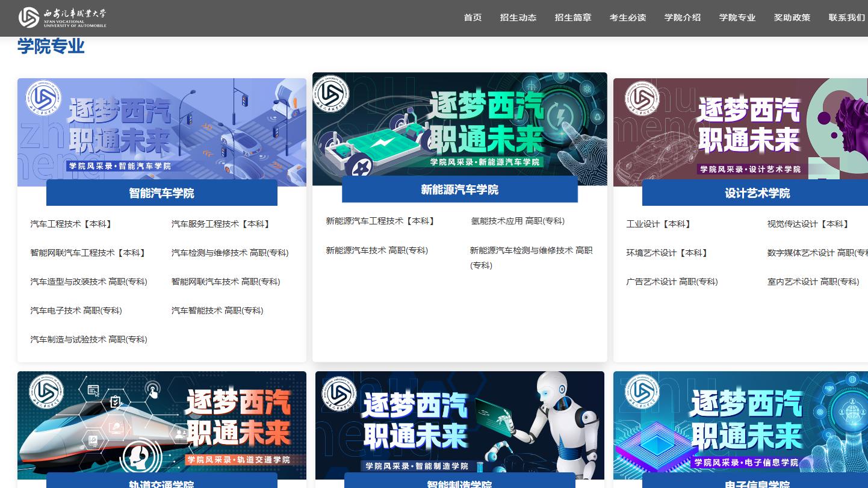Open the 招生简章 navigation link
The width and height of the screenshot is (868, 488).
pos(573,17)
